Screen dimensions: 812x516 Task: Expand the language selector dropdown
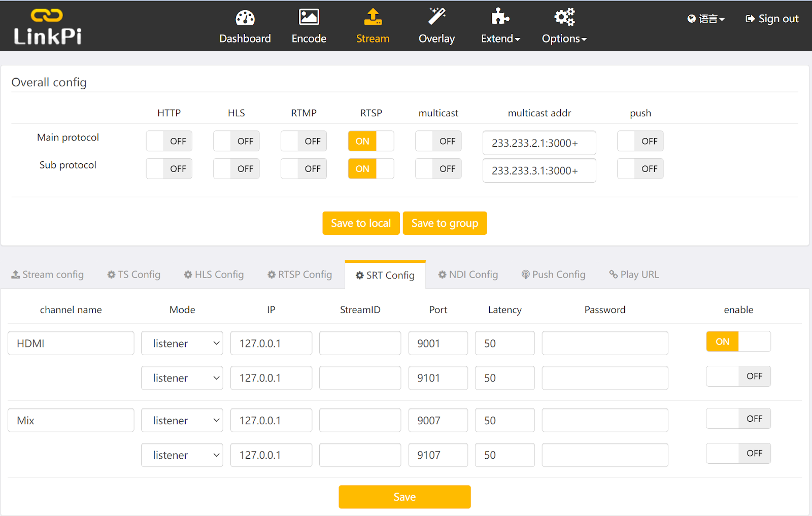pos(706,19)
